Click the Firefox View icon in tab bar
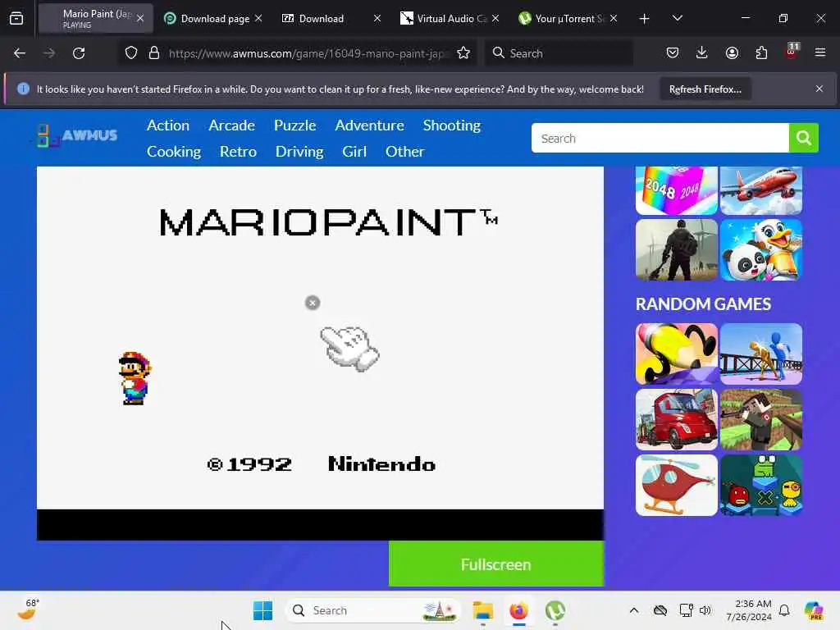Screen dimensions: 840x630 16,18
